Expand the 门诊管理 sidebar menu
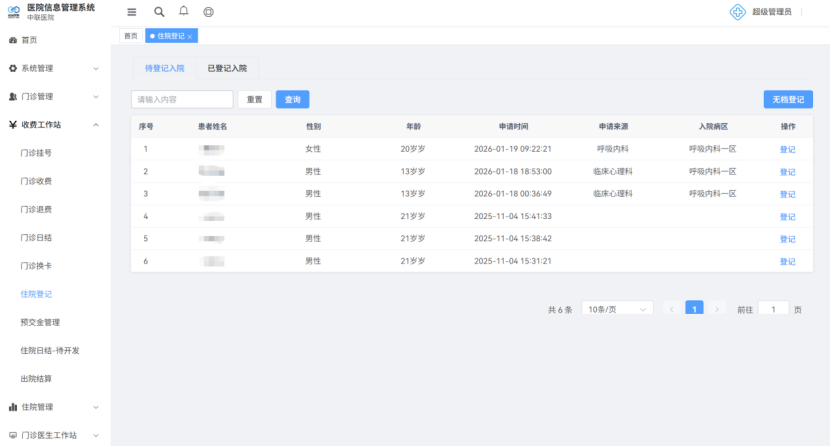Image resolution: width=831 pixels, height=447 pixels. 55,97
